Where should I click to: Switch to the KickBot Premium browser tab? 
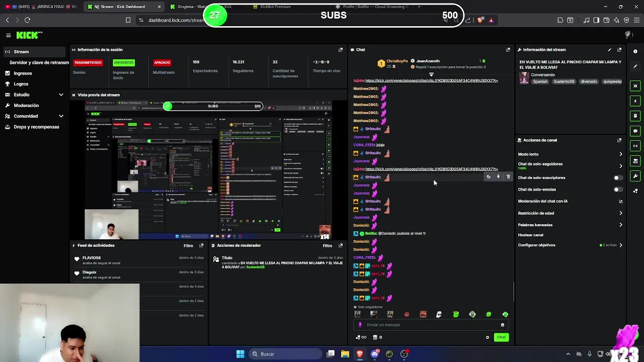[272, 7]
